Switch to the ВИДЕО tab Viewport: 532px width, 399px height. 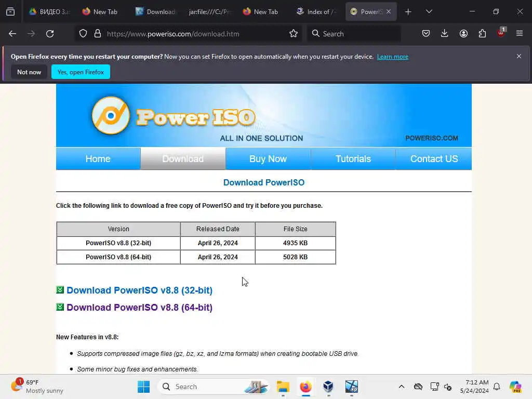pyautogui.click(x=49, y=12)
